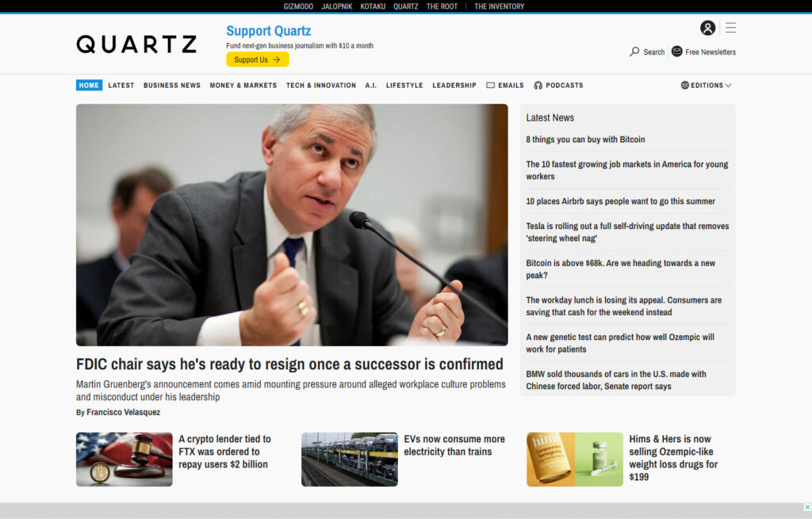Click the Latest News heading
The width and height of the screenshot is (812, 519).
pyautogui.click(x=550, y=118)
